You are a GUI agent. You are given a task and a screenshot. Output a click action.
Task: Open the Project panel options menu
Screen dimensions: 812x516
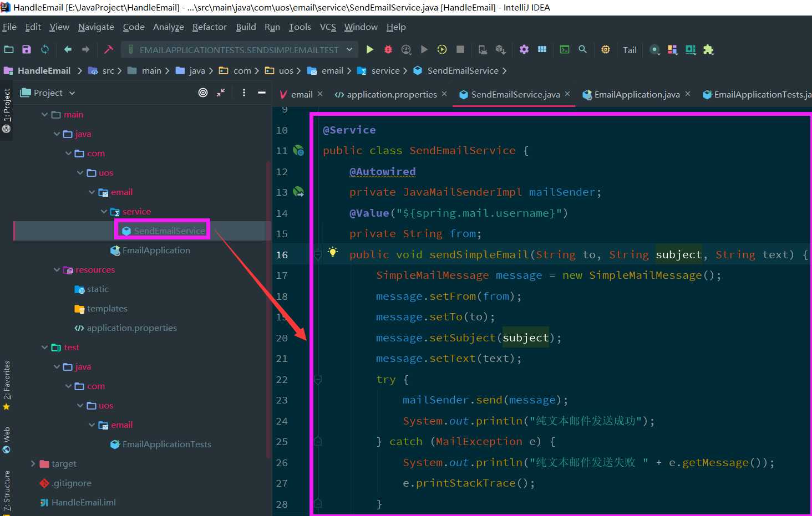tap(244, 93)
